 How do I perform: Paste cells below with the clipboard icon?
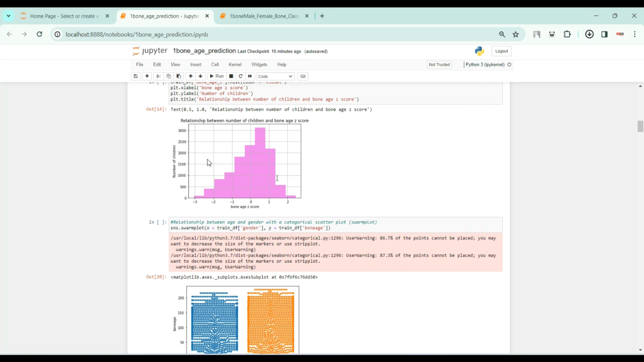179,76
